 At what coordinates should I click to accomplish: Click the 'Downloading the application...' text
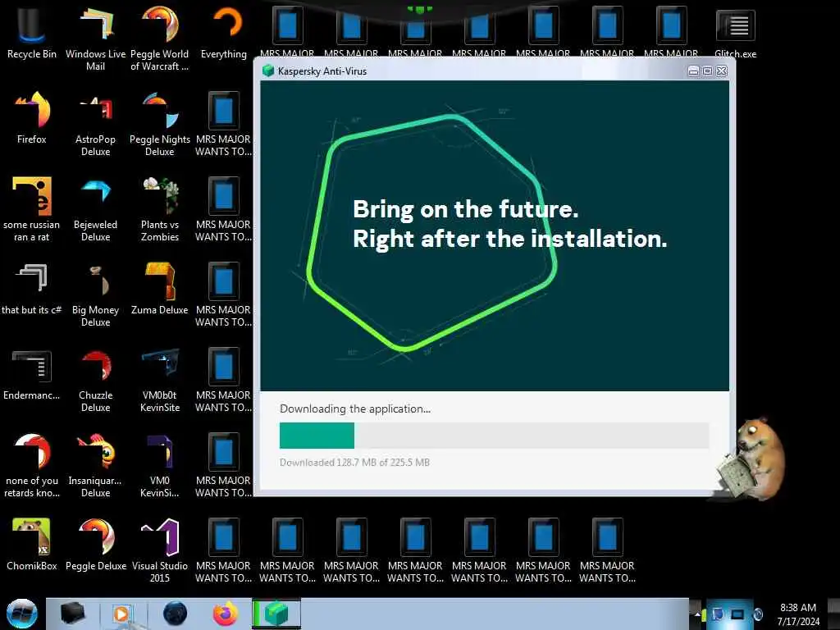pyautogui.click(x=354, y=409)
